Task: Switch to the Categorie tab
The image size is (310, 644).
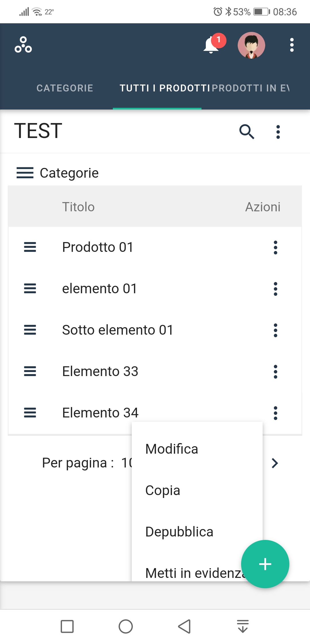Action: (x=65, y=88)
